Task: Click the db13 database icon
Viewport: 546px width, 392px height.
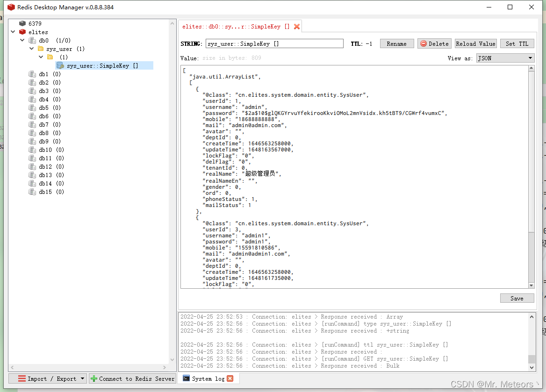Action: coord(32,175)
